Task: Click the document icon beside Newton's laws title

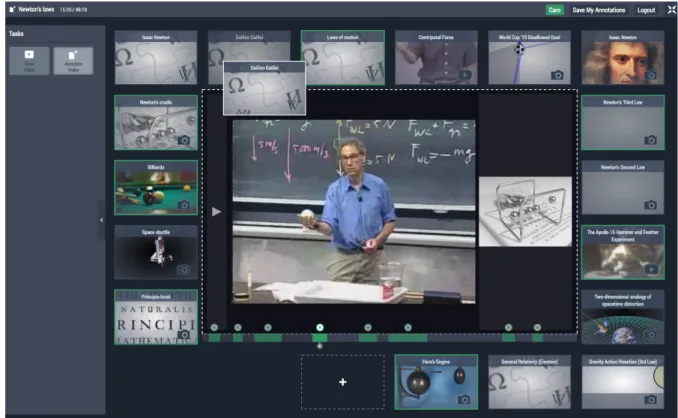Action: (12, 9)
